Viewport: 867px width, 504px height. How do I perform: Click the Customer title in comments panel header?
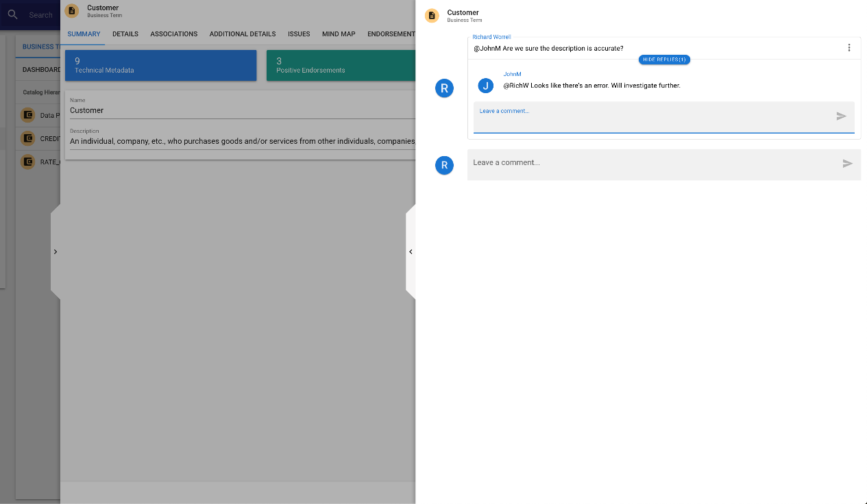click(463, 12)
